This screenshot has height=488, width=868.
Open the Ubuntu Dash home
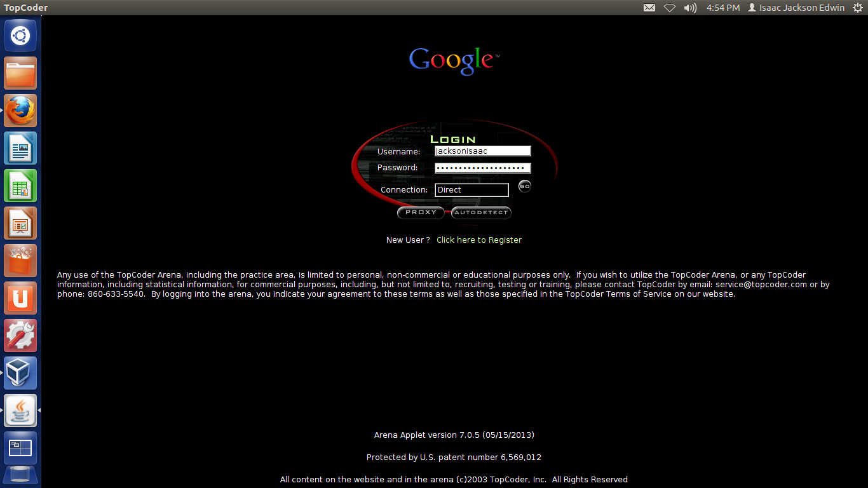tap(20, 36)
